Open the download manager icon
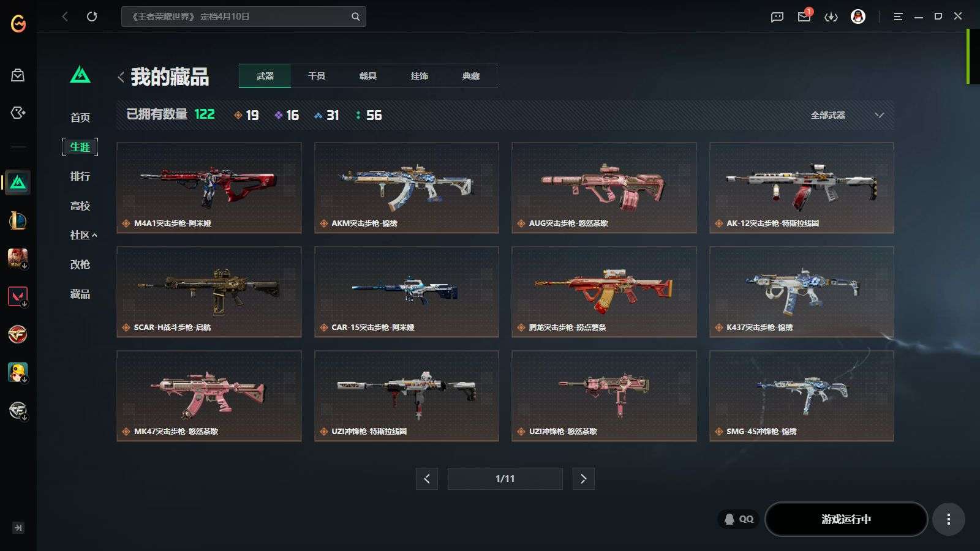The image size is (980, 551). (831, 17)
